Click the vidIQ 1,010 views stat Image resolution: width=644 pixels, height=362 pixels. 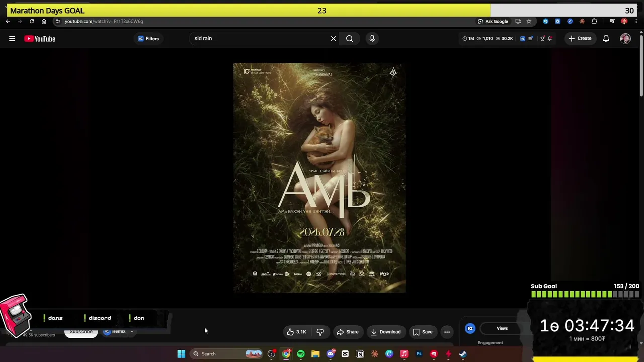click(x=485, y=39)
